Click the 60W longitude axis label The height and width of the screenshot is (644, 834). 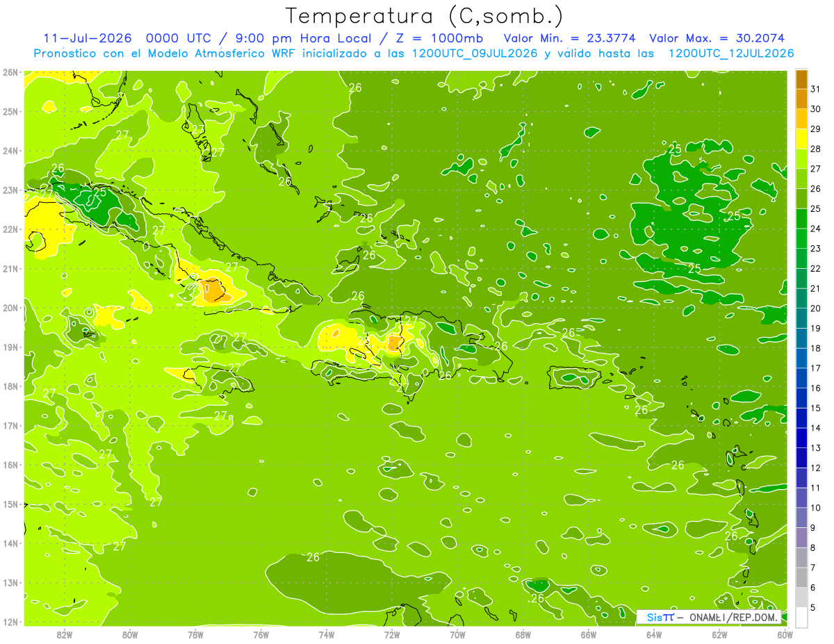[785, 634]
